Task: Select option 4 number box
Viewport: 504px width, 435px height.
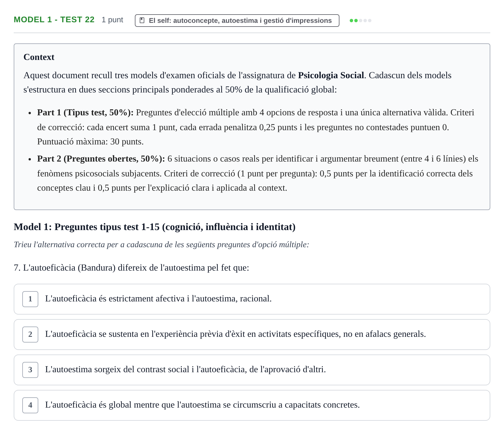Action: [x=30, y=405]
